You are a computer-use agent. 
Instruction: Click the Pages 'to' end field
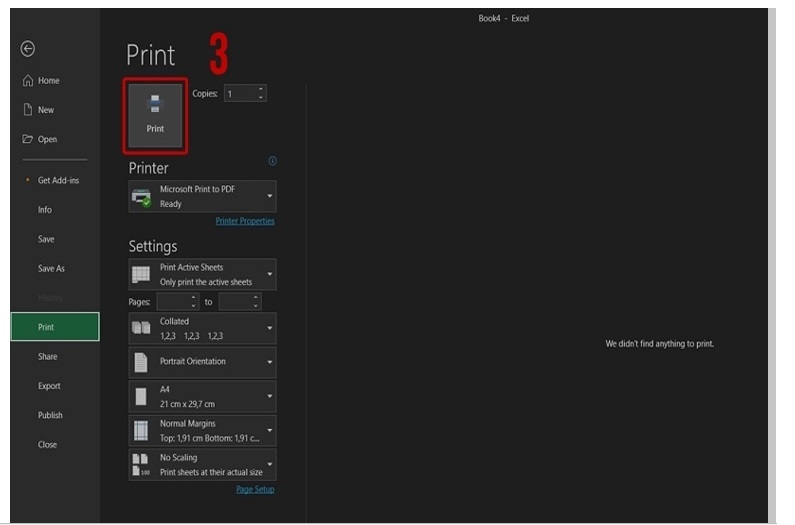[238, 301]
